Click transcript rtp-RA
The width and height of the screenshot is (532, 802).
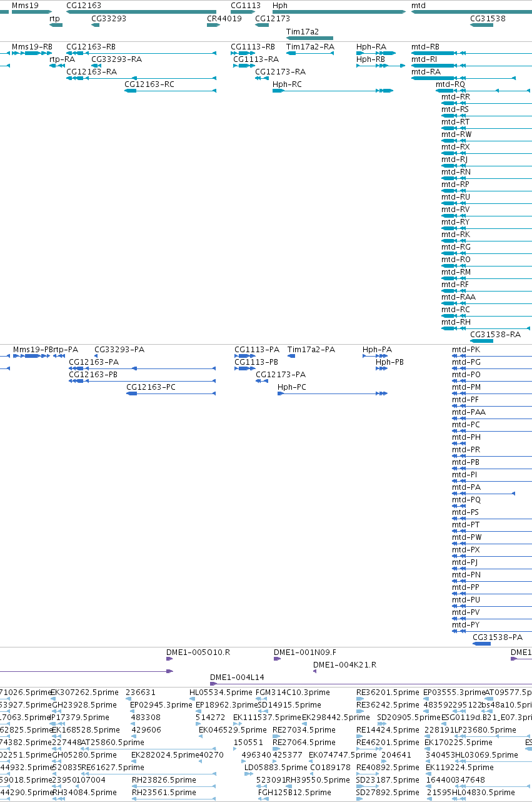click(x=56, y=66)
